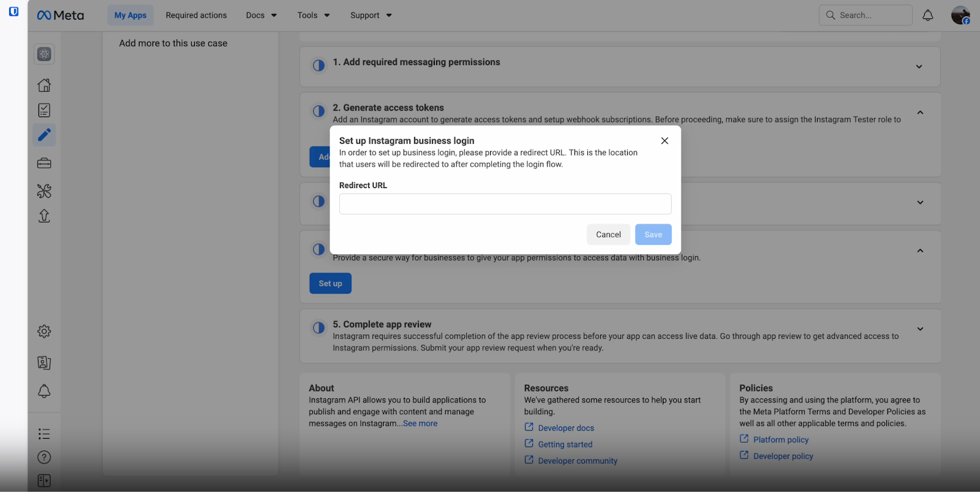Open the briefcase sidebar icon
980x492 pixels.
pyautogui.click(x=44, y=163)
